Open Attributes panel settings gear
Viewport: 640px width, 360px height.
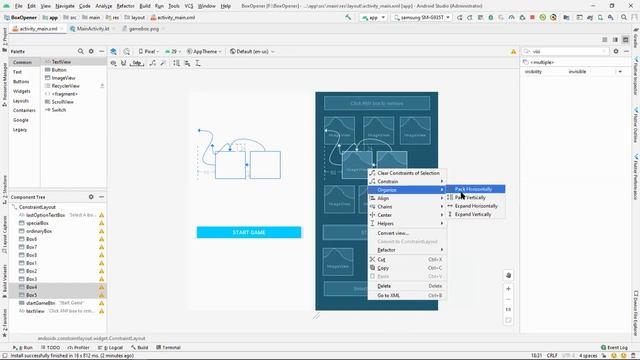tap(616, 51)
